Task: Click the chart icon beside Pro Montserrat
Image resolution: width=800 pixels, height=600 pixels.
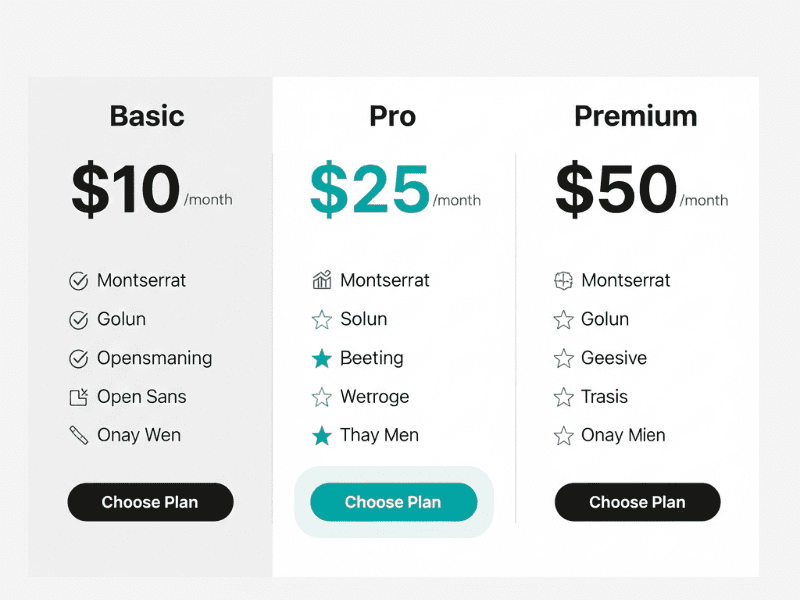Action: (x=322, y=280)
